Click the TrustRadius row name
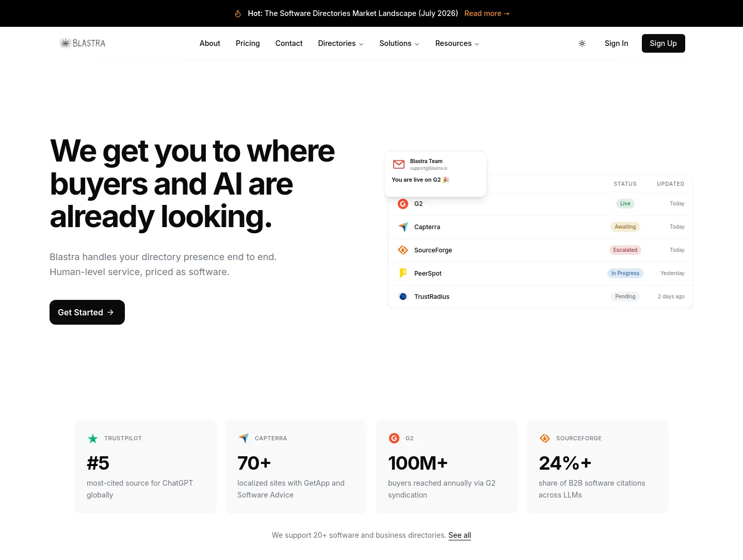This screenshot has height=560, width=743. tap(432, 297)
